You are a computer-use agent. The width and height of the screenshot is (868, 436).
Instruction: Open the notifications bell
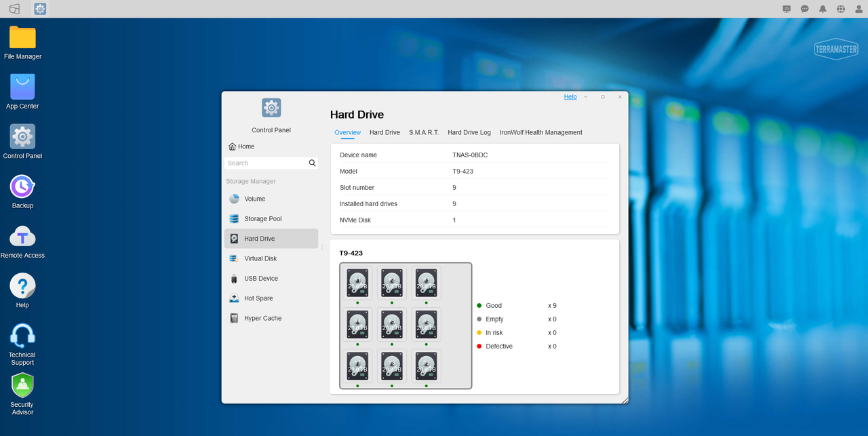click(x=823, y=9)
